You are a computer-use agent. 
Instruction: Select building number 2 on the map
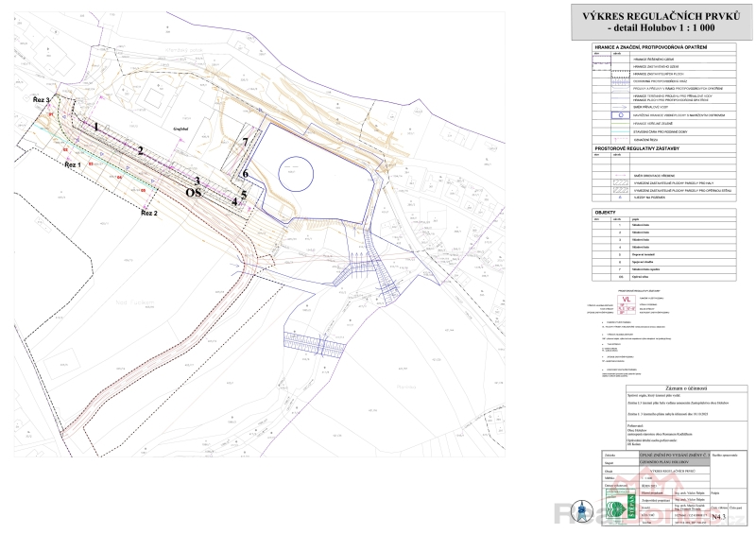pos(140,150)
